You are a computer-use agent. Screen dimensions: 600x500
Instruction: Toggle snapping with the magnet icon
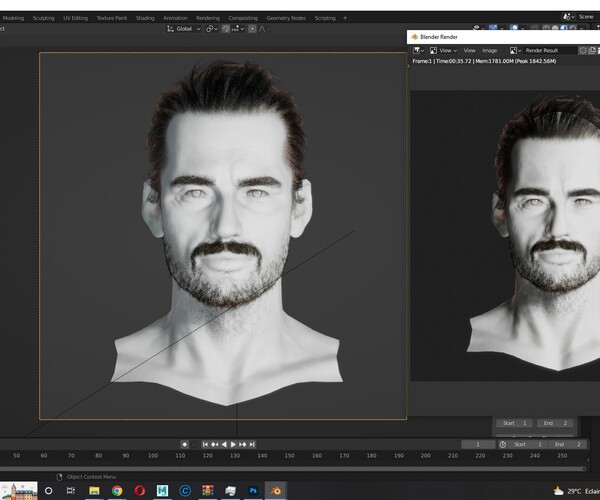226,29
